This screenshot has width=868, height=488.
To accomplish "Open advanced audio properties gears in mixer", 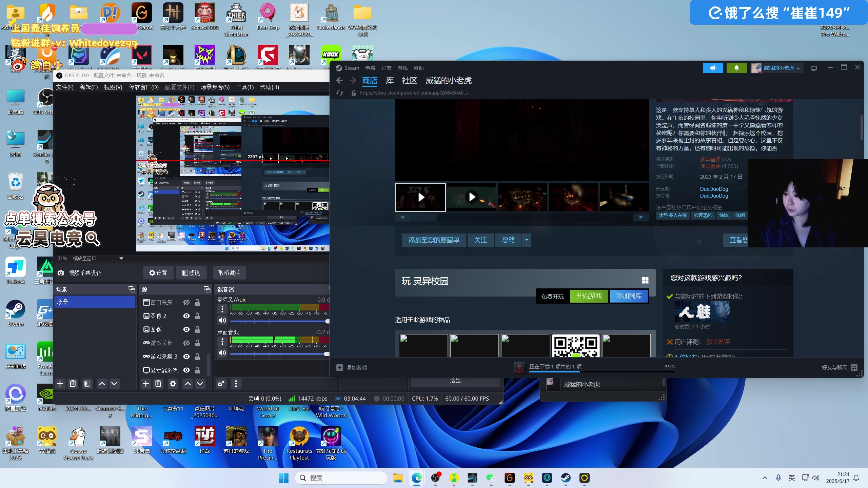I will coord(221,384).
